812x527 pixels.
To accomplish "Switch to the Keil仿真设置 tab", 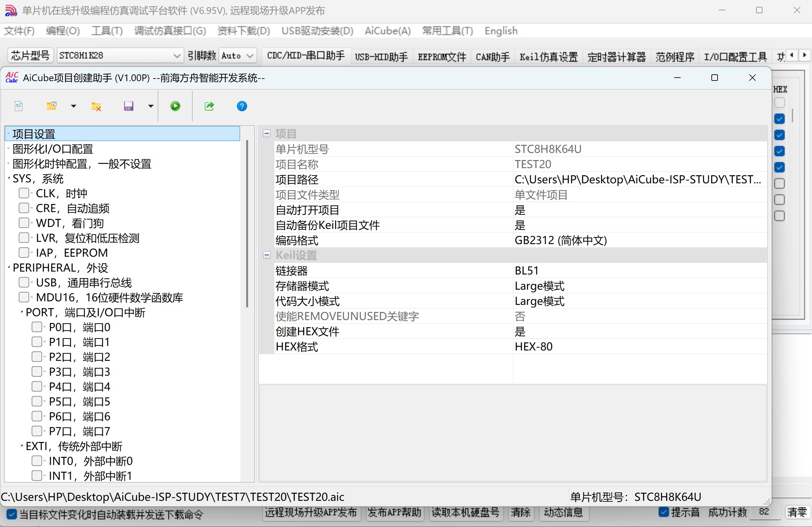I will coord(549,57).
